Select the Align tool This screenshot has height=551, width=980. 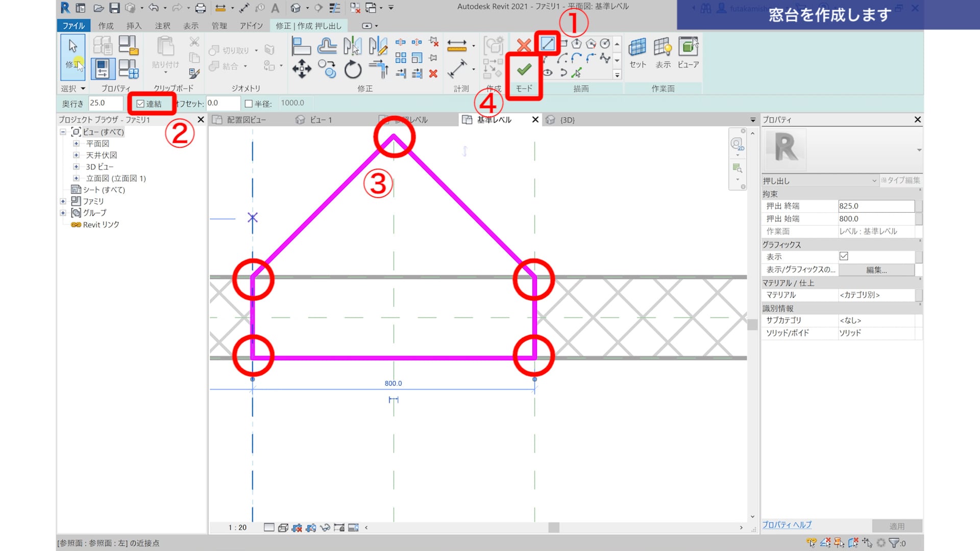301,46
